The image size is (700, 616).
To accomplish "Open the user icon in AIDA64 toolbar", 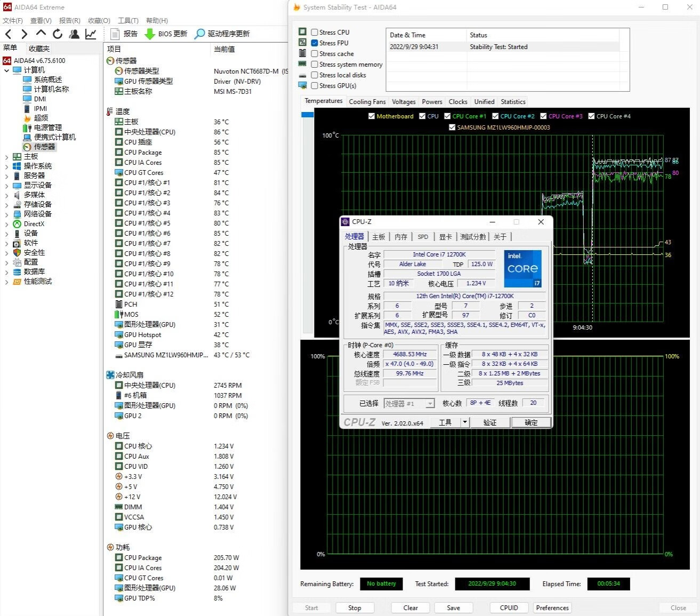I will click(x=74, y=34).
